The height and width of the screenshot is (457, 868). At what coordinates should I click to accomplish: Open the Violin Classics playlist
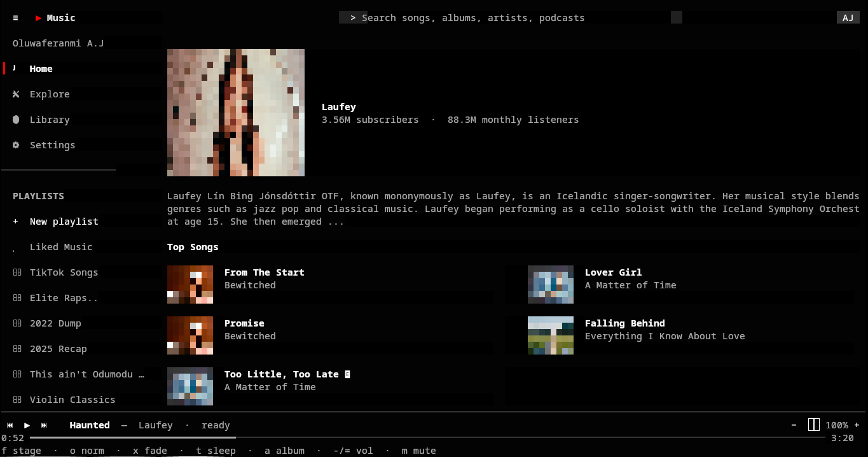pos(72,400)
